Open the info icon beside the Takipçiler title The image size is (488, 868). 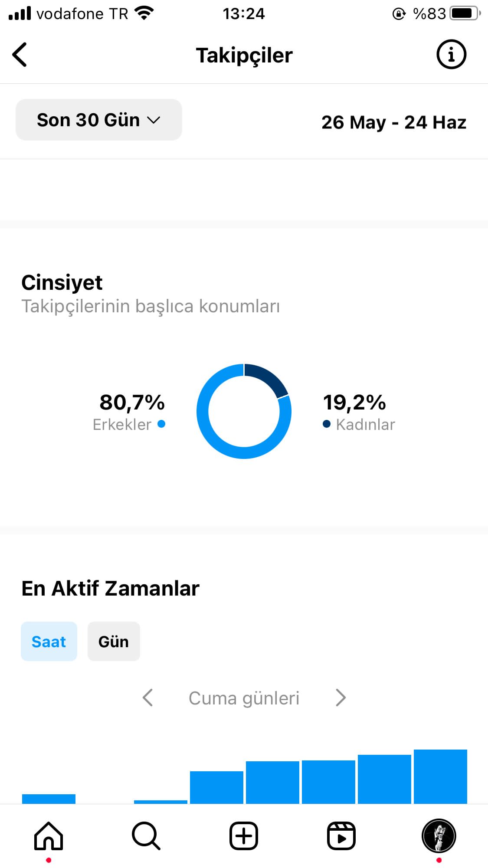[x=451, y=55]
